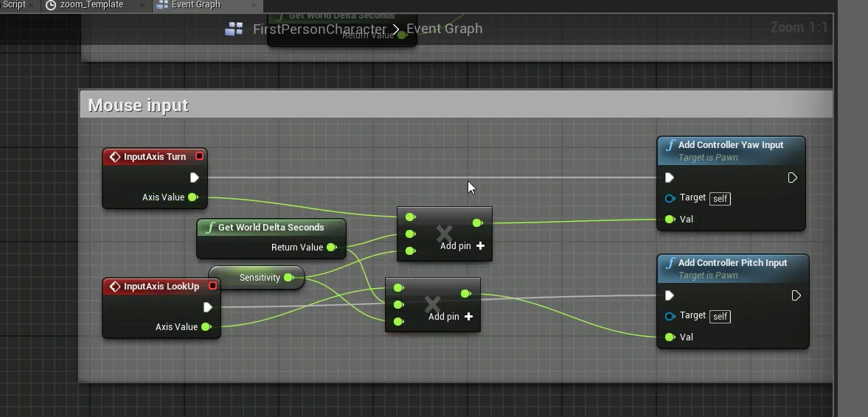The image size is (868, 417).
Task: Add pin on lower multiply node
Action: click(x=451, y=317)
